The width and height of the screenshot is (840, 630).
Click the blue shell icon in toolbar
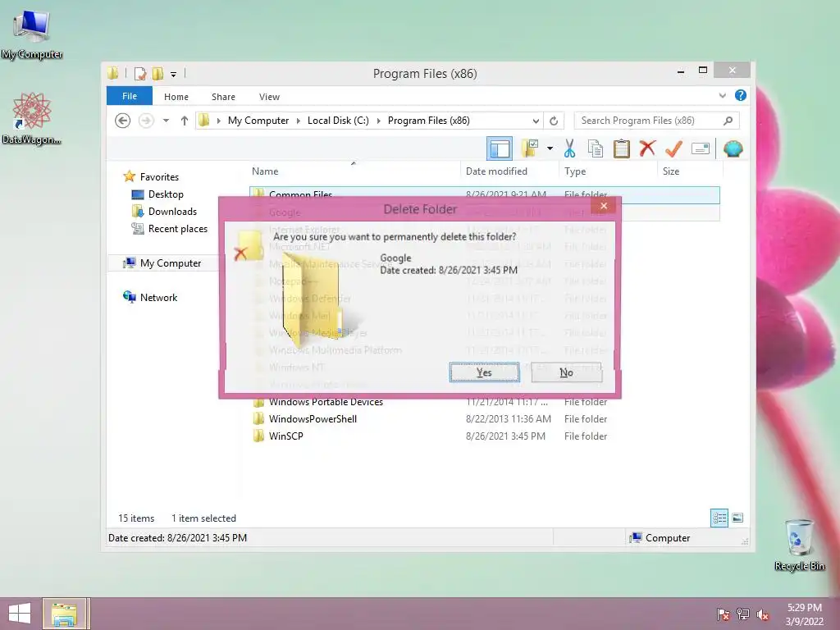733,148
